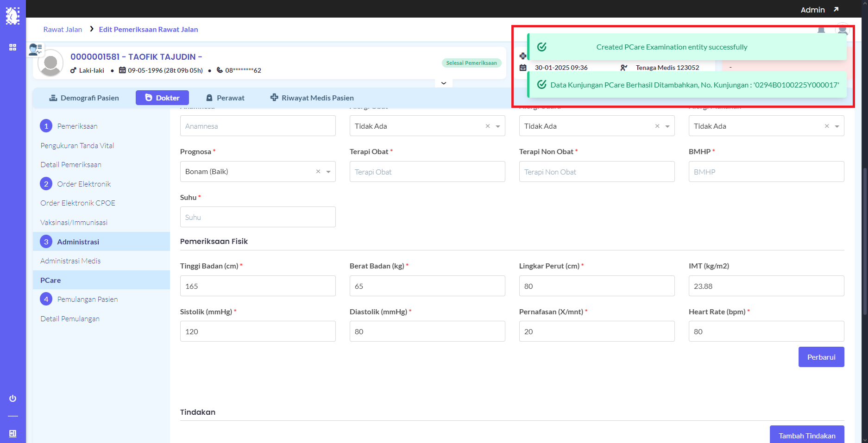Click the bottom sidebar panel icon
This screenshot has height=443, width=868.
[13, 434]
